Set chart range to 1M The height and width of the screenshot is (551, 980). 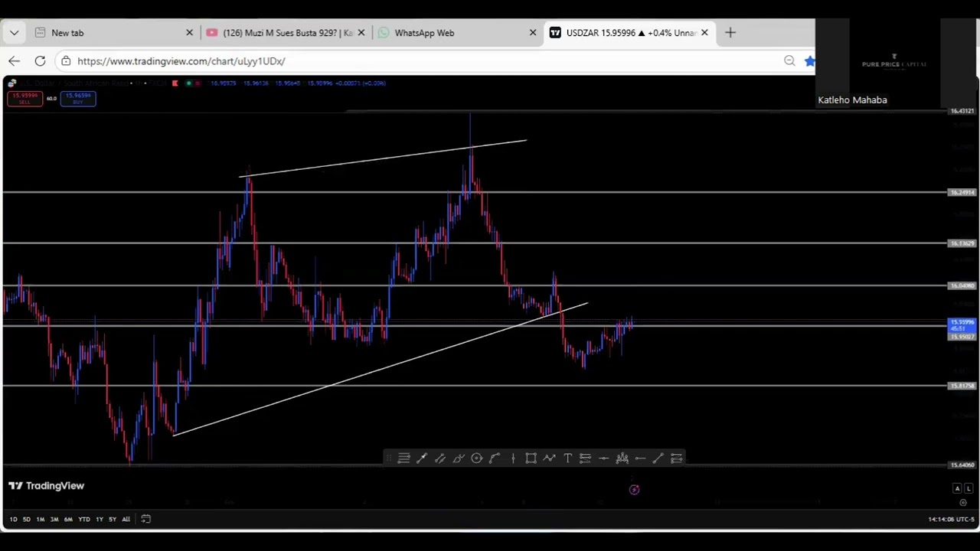[x=40, y=520]
